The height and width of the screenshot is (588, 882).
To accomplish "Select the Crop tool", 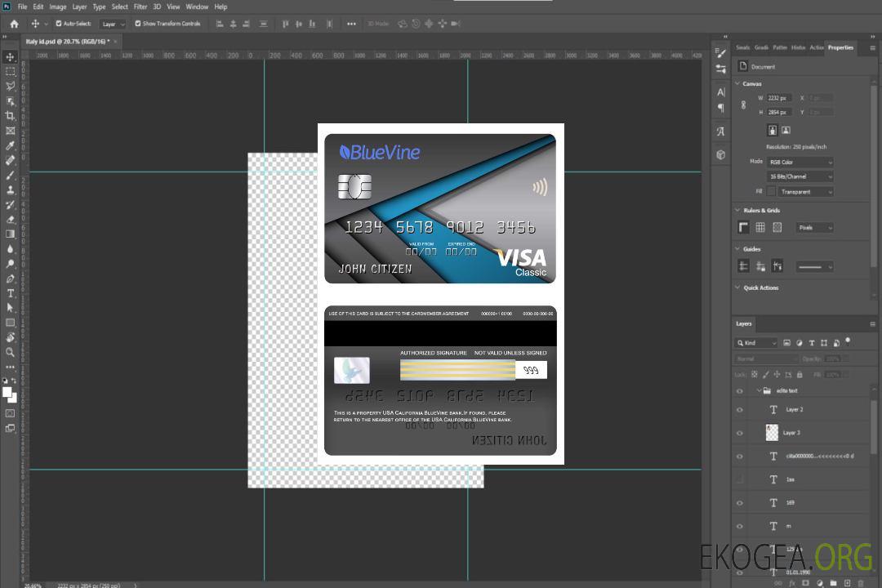I will tap(10, 116).
